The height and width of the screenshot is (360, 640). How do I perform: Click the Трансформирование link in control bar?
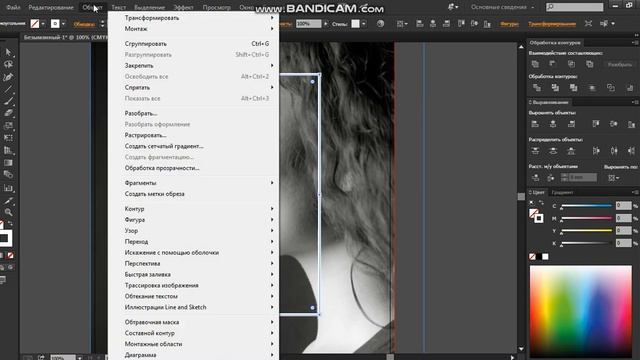tap(552, 24)
